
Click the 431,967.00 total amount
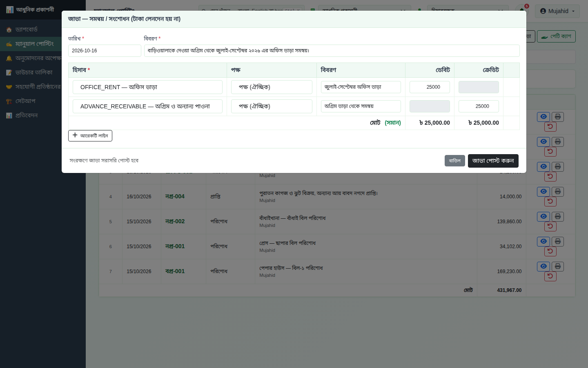[x=509, y=290]
